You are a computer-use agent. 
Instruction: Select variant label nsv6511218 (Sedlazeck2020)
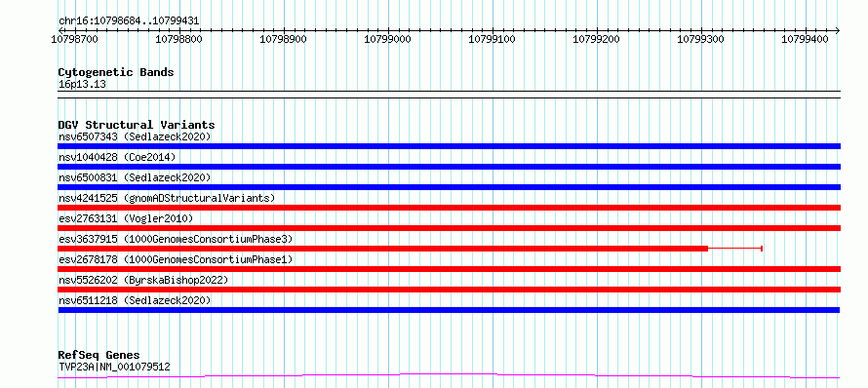click(x=135, y=300)
